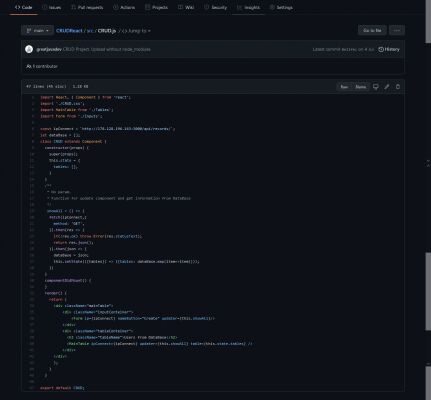The height and width of the screenshot is (400, 431).
Task: Click the return res.json() line
Action: click(x=73, y=243)
